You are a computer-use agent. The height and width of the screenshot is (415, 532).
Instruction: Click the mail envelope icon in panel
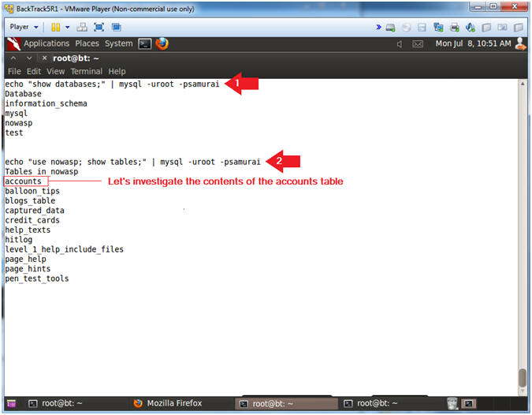pos(418,44)
